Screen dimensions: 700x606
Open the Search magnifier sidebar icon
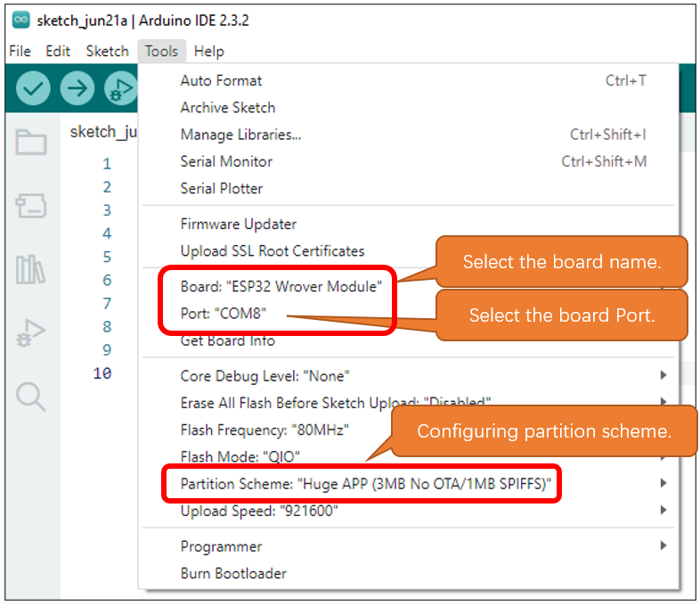click(30, 397)
